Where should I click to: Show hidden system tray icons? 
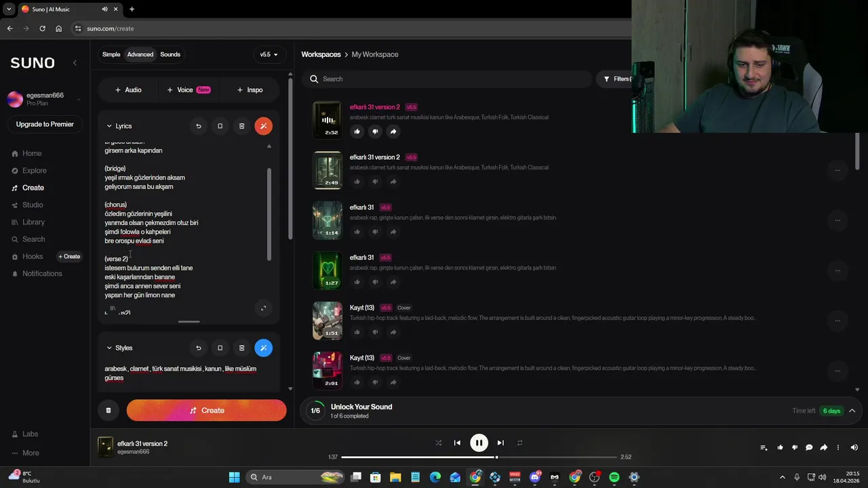782,477
